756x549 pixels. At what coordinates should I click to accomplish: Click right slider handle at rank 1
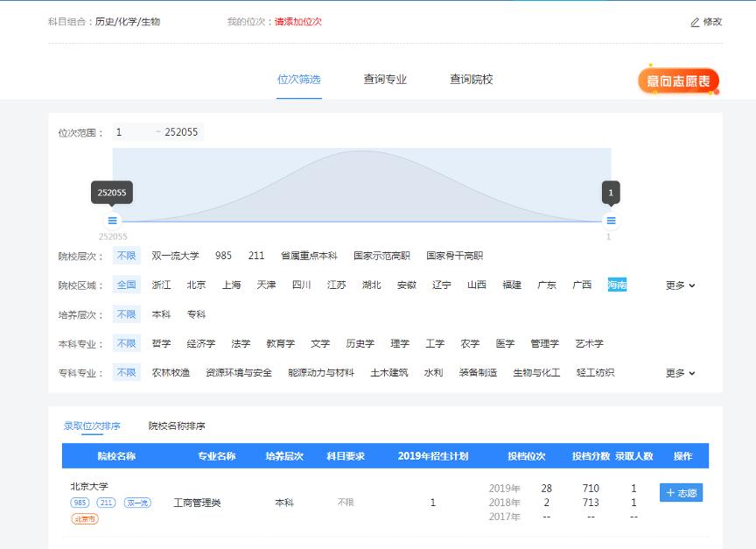(x=611, y=221)
